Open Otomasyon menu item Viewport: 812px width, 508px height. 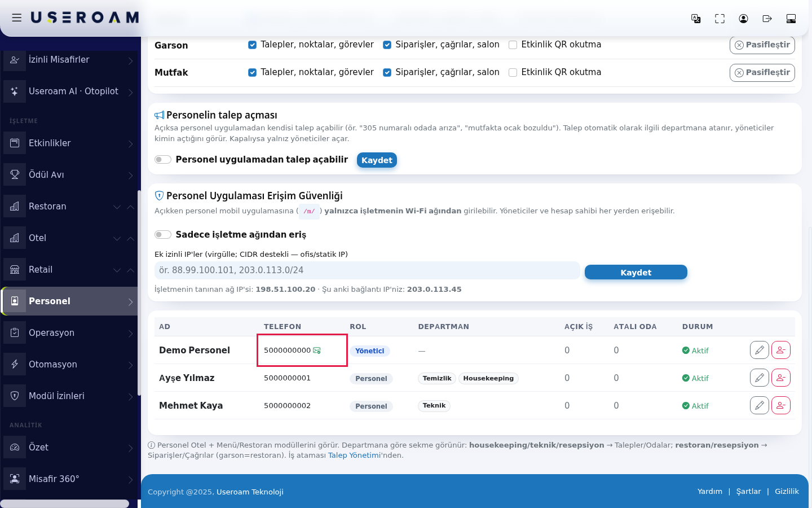70,365
